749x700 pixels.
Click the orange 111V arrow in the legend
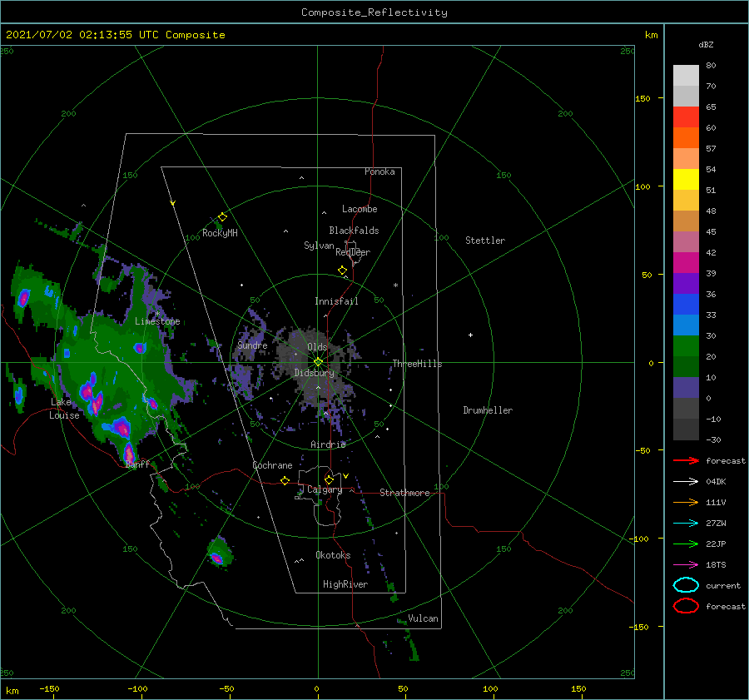pos(686,502)
